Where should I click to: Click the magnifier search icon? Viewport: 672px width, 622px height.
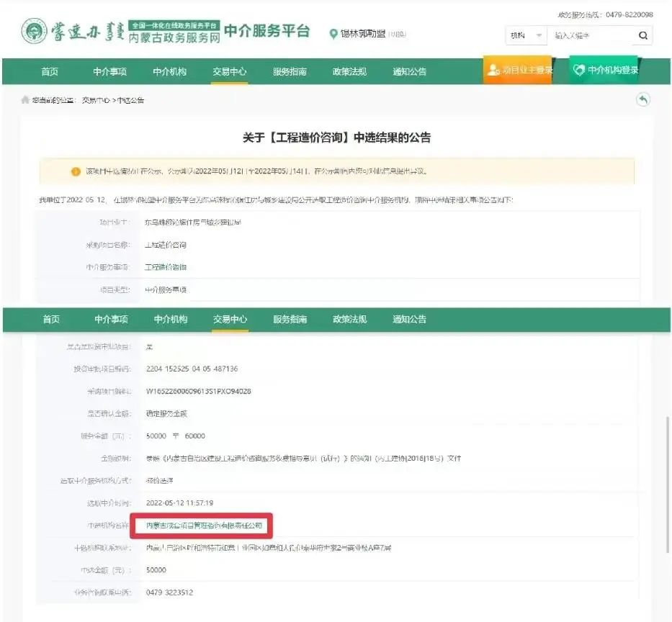point(642,35)
